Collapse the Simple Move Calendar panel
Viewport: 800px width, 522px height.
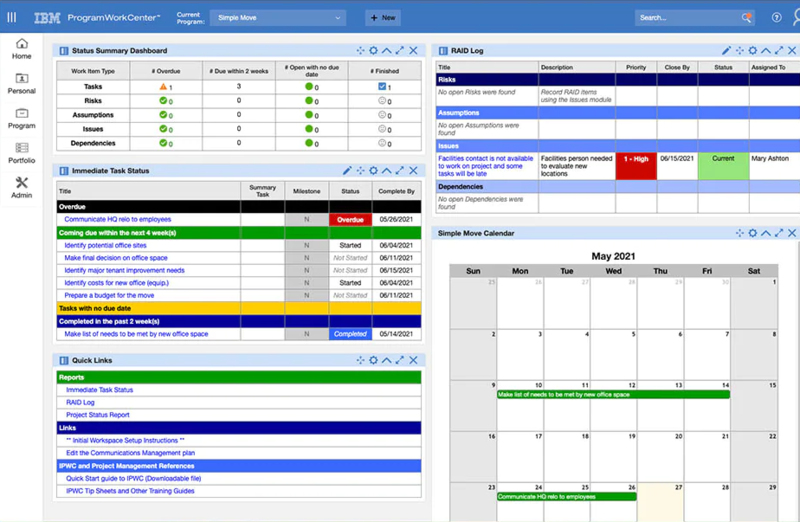pyautogui.click(x=766, y=233)
